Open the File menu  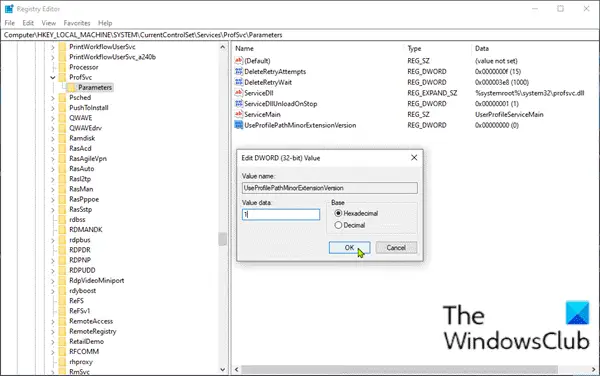[x=10, y=23]
